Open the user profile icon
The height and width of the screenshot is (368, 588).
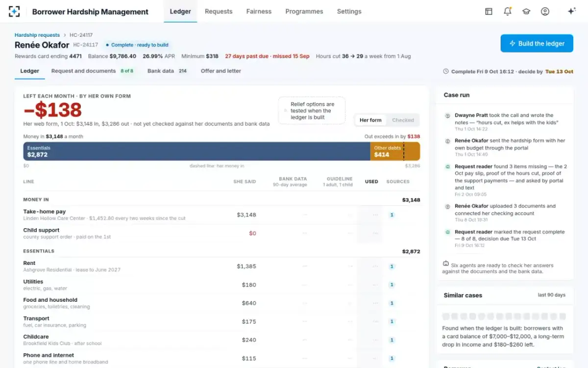[x=545, y=11]
